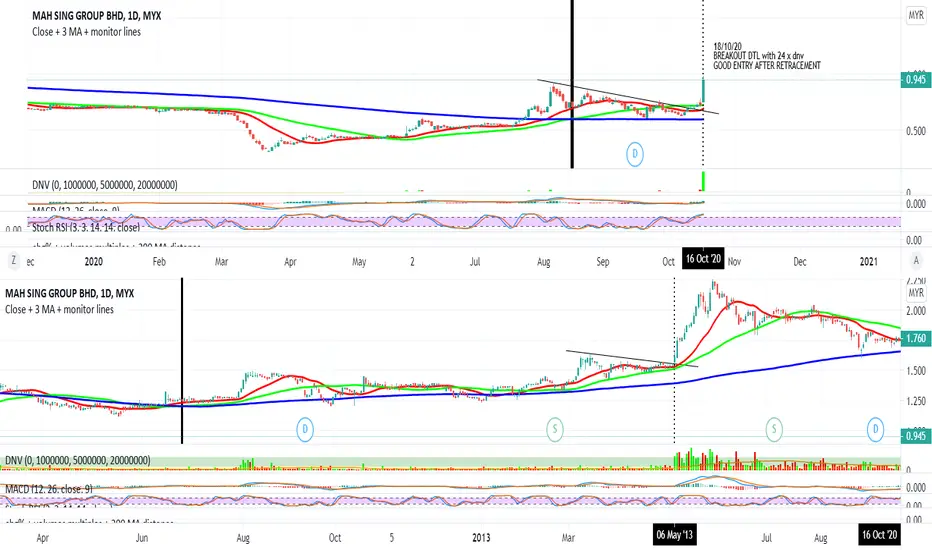The image size is (932, 550).
Task: Click the Nov label on upper time axis
Action: tap(735, 262)
